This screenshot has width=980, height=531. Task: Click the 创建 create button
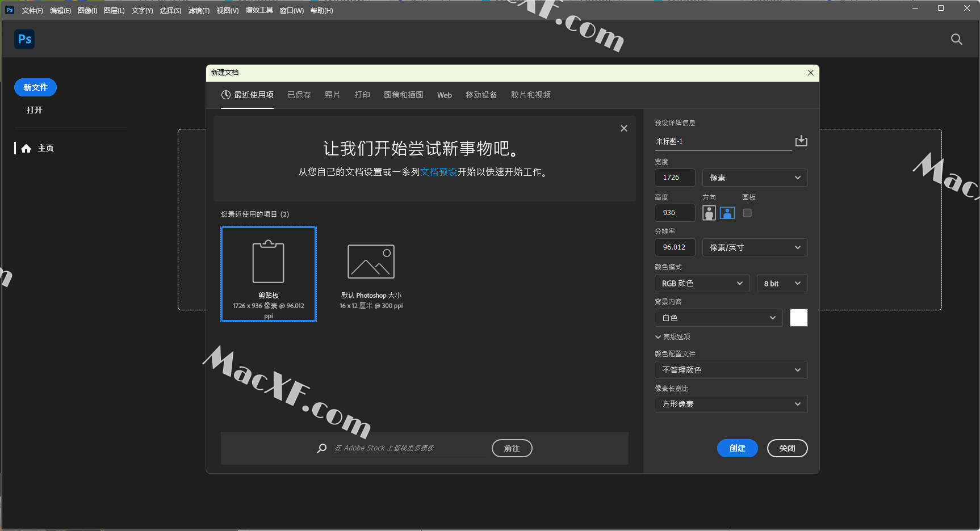click(x=737, y=448)
